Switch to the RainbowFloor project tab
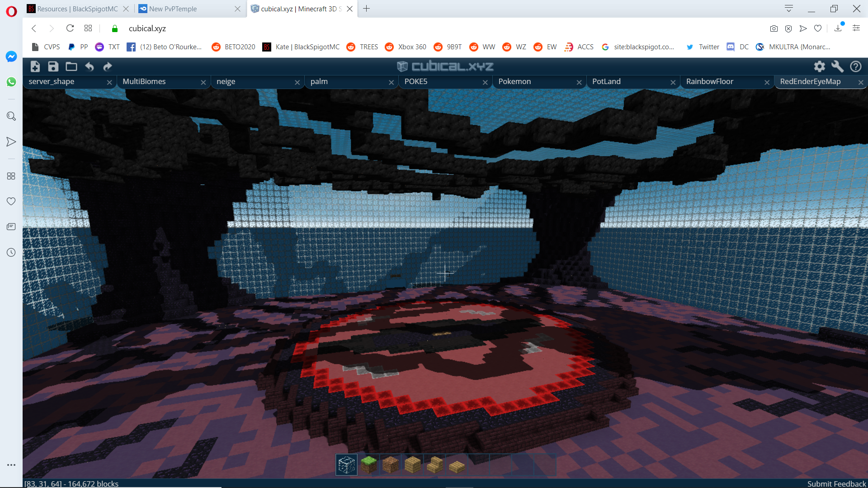Image resolution: width=868 pixels, height=488 pixels. (710, 82)
